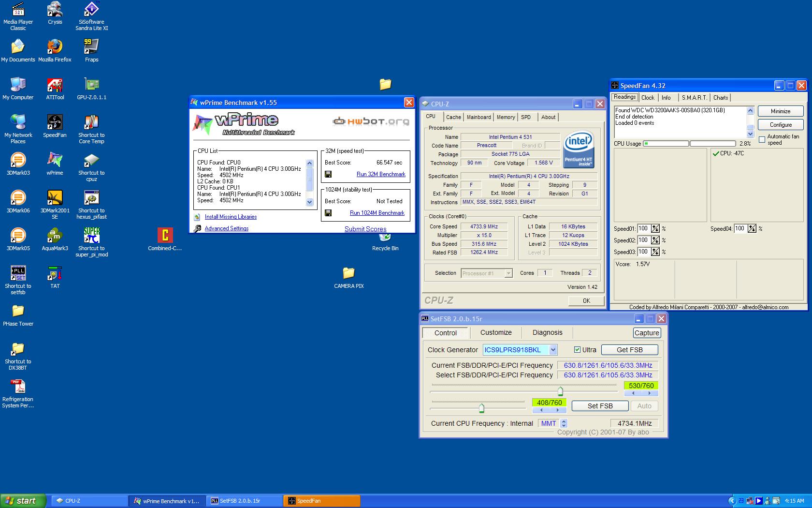Open Media Player Classic desktop icon

[x=18, y=16]
